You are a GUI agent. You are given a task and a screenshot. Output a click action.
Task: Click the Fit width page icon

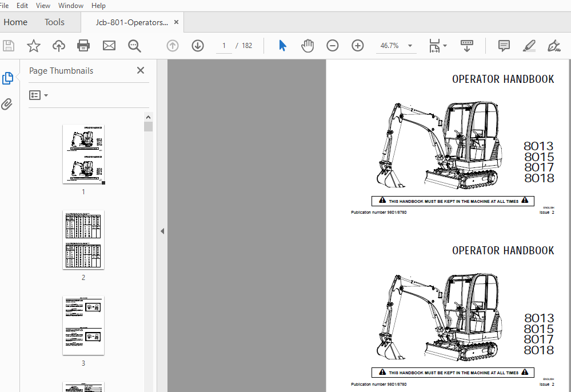434,46
